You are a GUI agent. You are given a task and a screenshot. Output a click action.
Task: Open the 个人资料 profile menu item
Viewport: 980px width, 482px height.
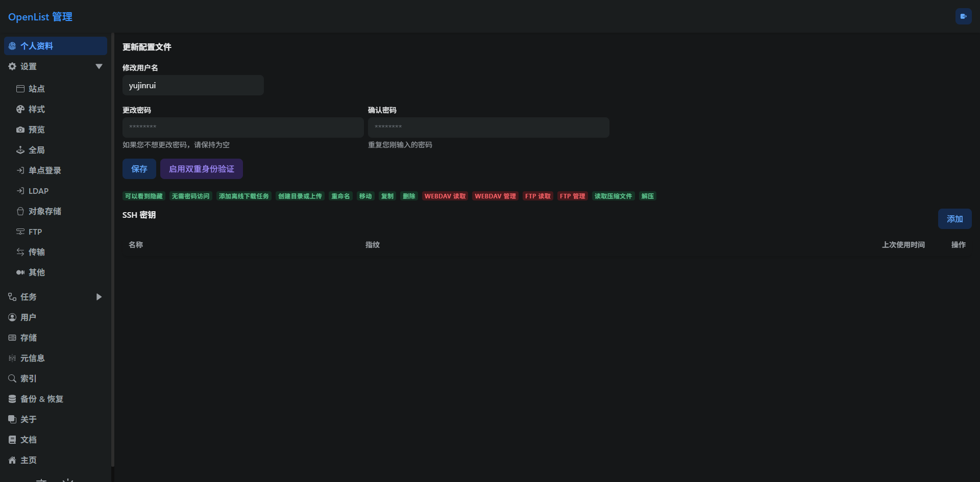55,46
